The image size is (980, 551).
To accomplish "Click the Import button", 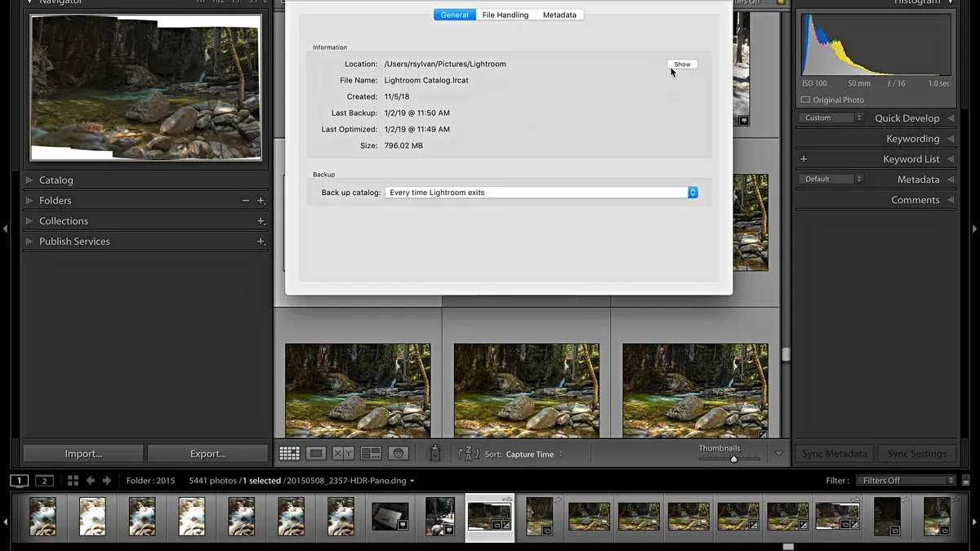I will (83, 454).
